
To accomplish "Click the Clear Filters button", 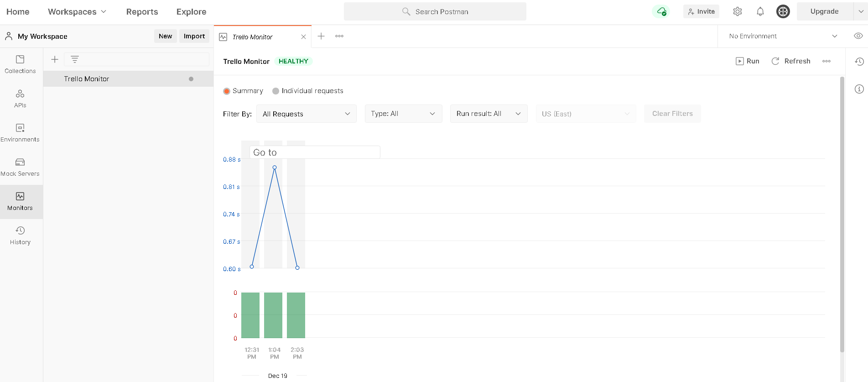I will tap(672, 114).
